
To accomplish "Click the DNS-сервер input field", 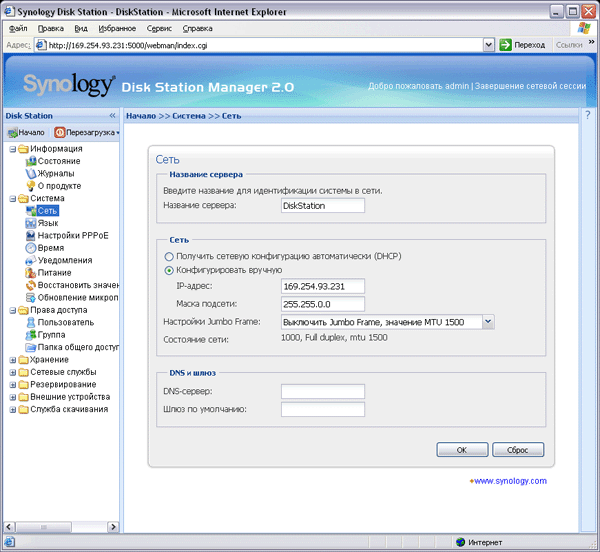I will 323,392.
